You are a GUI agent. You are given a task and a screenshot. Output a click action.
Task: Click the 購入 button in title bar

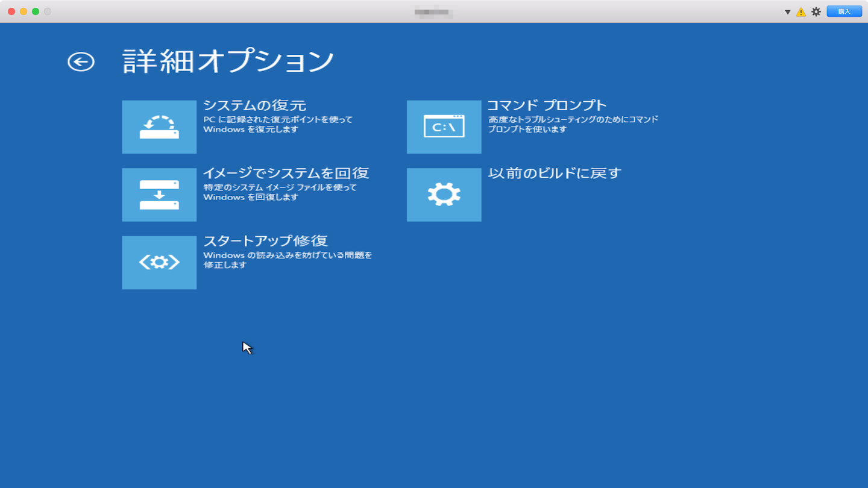tap(844, 11)
